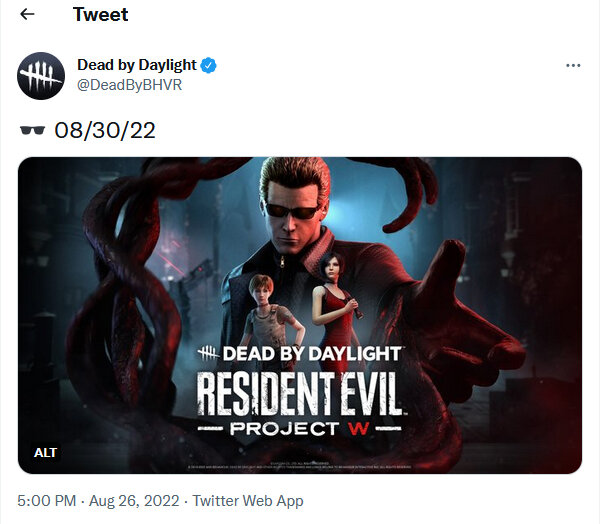The height and width of the screenshot is (524, 600).
Task: Open the 5:00 PM timestamp link
Action: (47, 501)
